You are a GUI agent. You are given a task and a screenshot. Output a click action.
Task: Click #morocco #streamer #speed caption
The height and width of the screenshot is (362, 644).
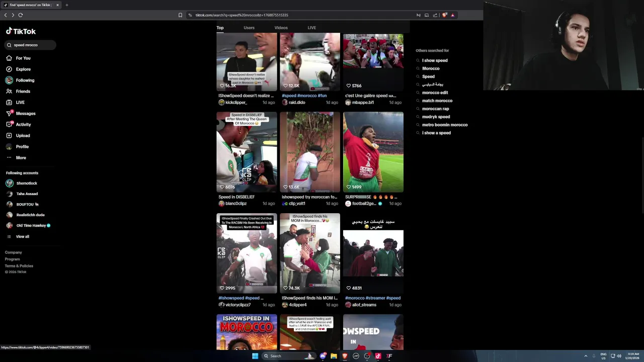[x=373, y=298]
